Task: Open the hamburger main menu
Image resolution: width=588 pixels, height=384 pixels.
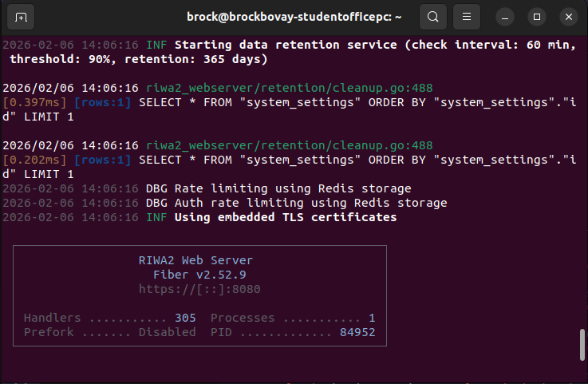Action: (467, 17)
